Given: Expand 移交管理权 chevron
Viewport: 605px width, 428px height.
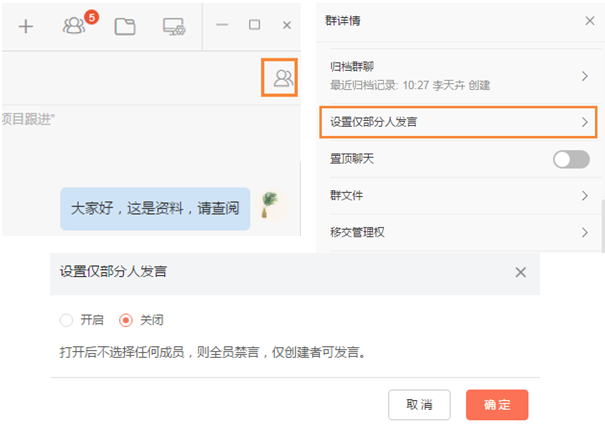Looking at the screenshot, I should pyautogui.click(x=585, y=232).
